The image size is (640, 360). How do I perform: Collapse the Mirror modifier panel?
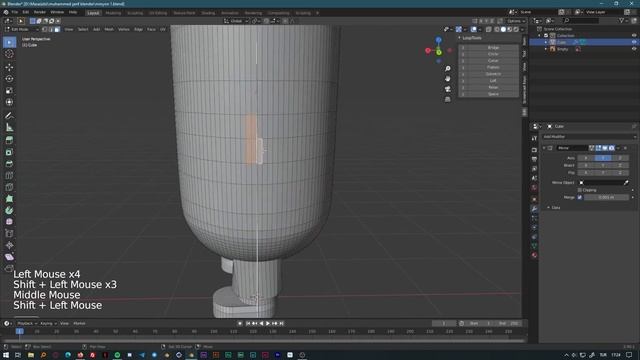[544, 148]
